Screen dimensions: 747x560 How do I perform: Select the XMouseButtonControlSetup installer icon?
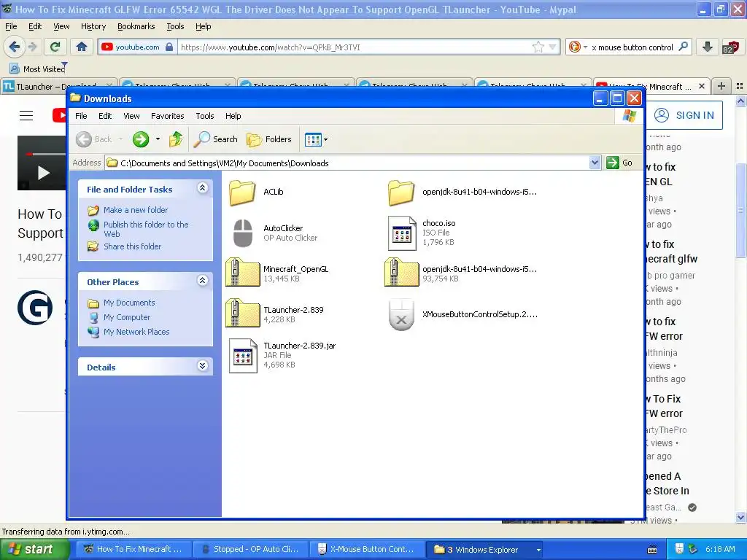click(402, 315)
